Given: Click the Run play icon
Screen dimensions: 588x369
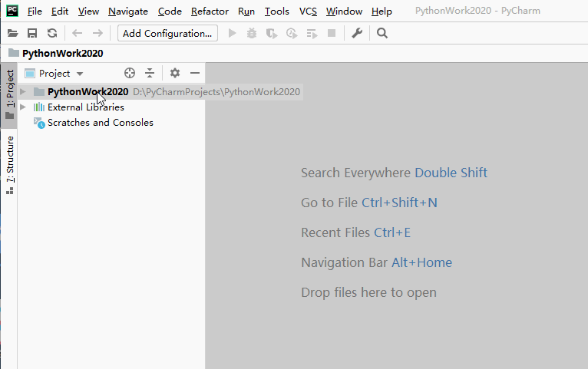Looking at the screenshot, I should (x=232, y=33).
